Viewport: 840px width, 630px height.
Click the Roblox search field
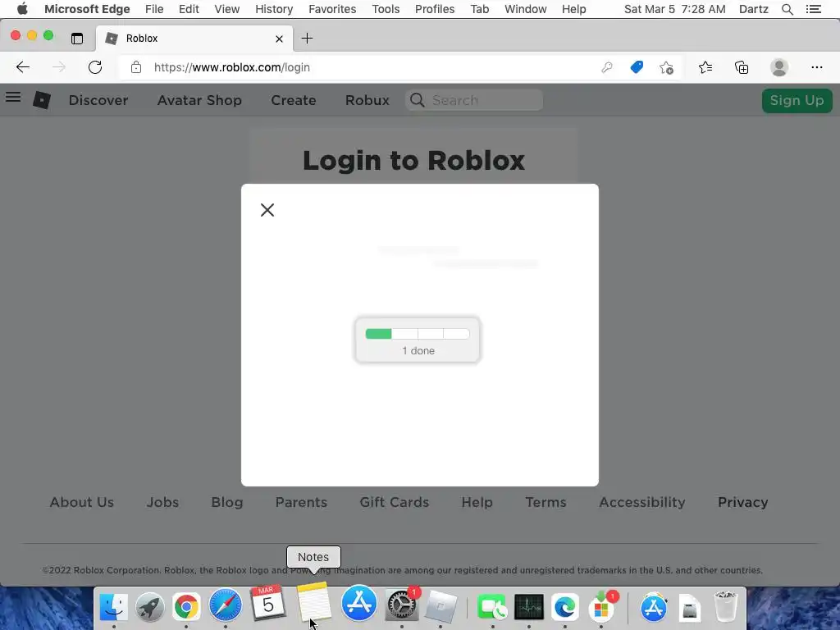click(x=474, y=100)
